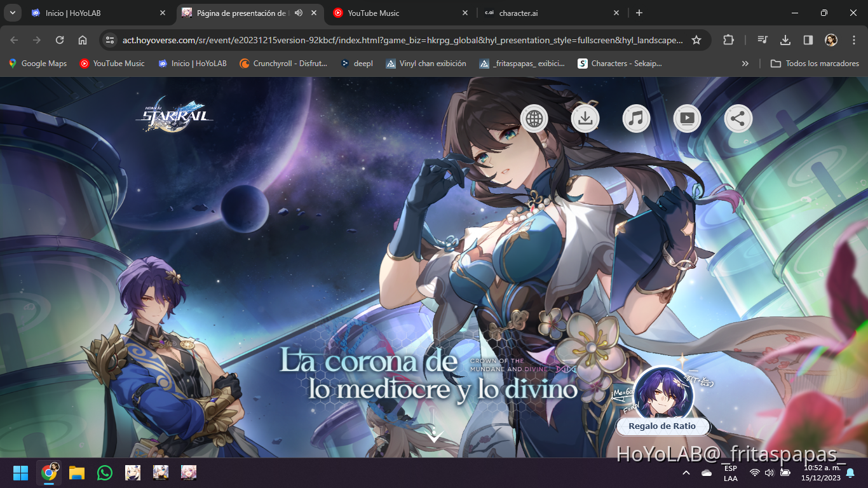Toggle the bookmark star in the address bar
Image resolution: width=868 pixels, height=488 pixels.
coord(696,39)
